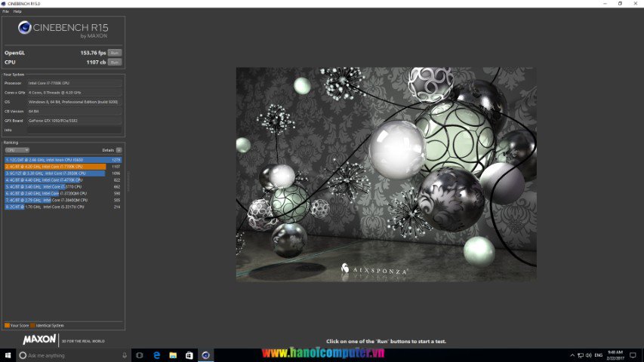This screenshot has height=362, width=644.
Task: Open the File menu
Action: tap(5, 11)
